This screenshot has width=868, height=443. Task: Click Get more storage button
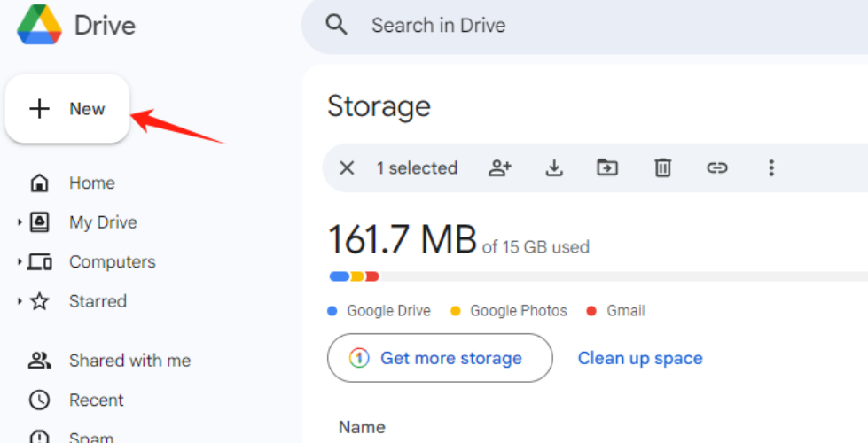click(440, 358)
